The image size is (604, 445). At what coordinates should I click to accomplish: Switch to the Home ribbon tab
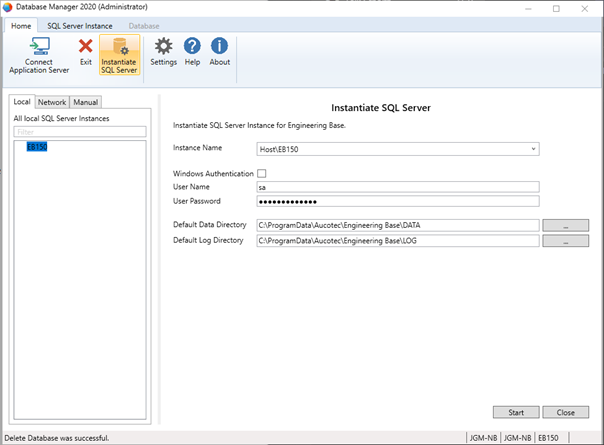click(x=21, y=26)
